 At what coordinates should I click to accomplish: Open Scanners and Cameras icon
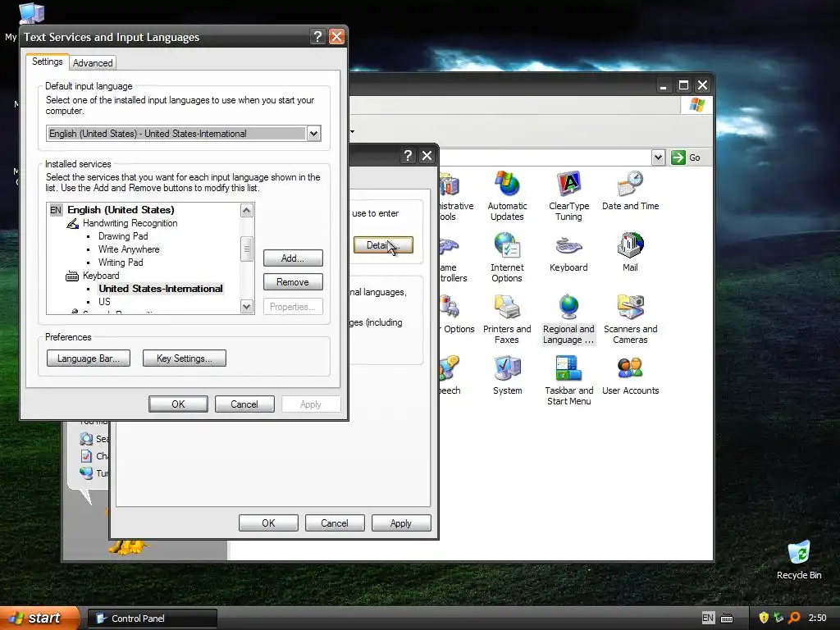point(630,319)
